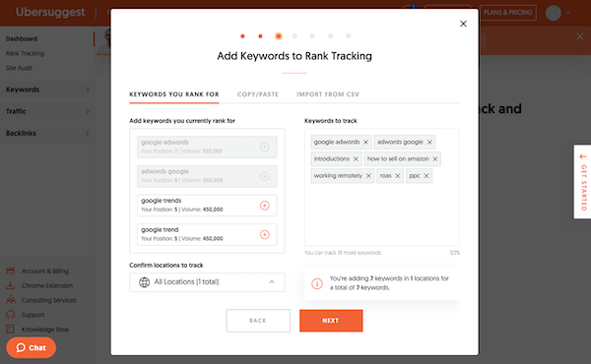Open the user avatar menu
Screen dimensions: 591x364
(x=553, y=13)
